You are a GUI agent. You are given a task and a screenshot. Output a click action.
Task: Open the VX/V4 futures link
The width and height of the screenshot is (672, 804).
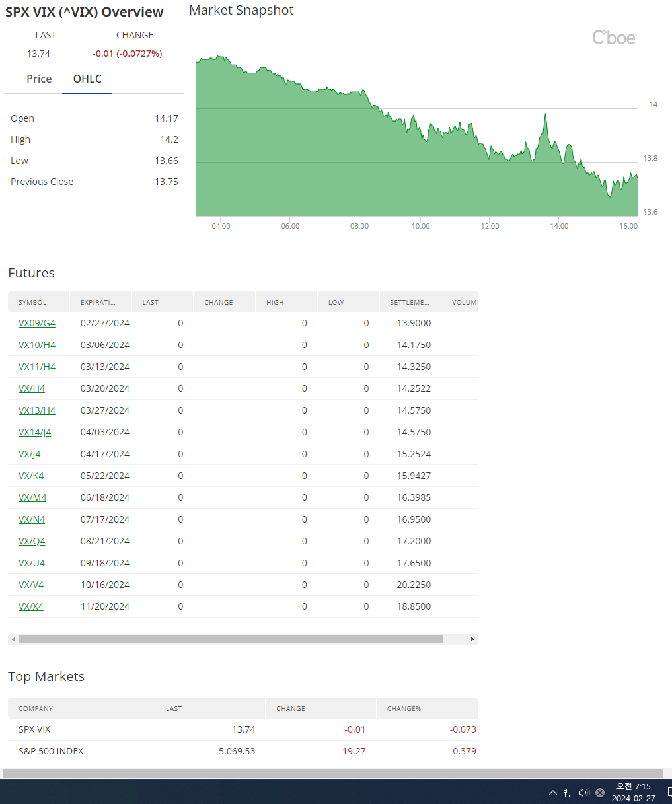(x=31, y=585)
